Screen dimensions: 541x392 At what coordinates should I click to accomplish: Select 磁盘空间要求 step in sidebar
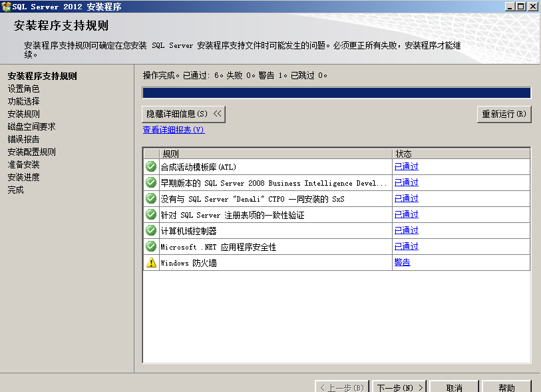[31, 126]
